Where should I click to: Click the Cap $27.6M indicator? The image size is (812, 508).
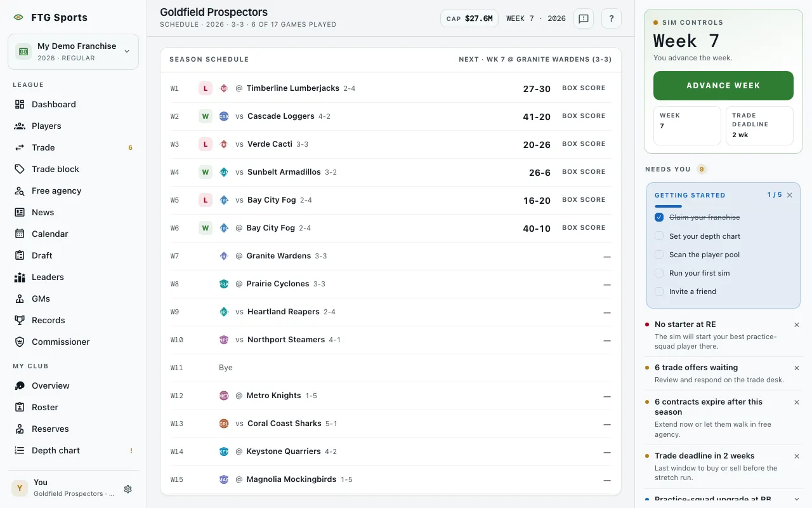[x=469, y=18]
